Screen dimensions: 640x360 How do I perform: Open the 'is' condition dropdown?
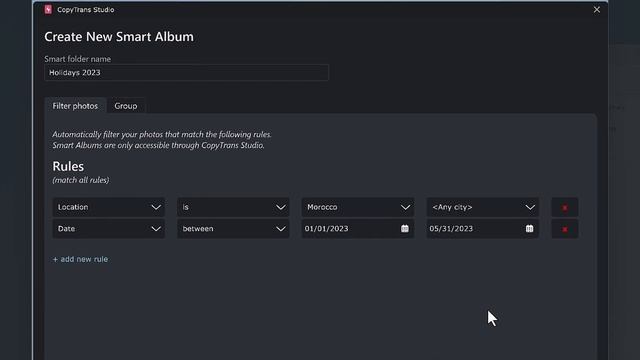tap(233, 207)
